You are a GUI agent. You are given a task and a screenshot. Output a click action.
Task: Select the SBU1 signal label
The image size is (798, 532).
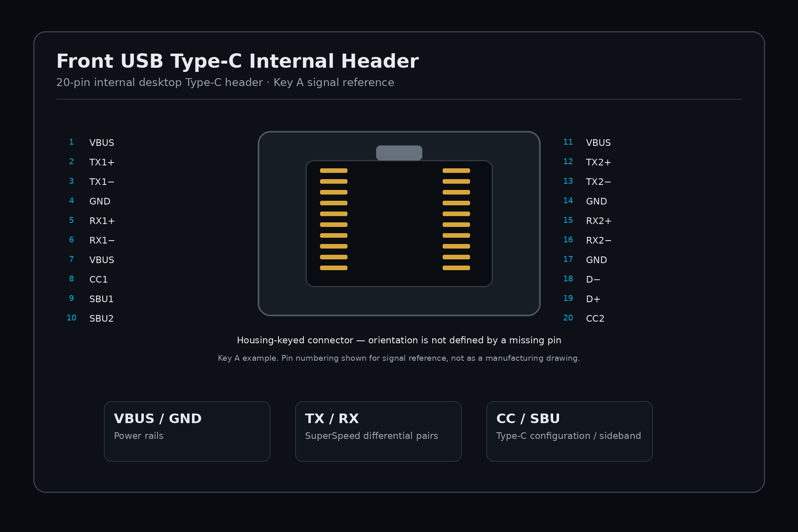click(x=101, y=299)
